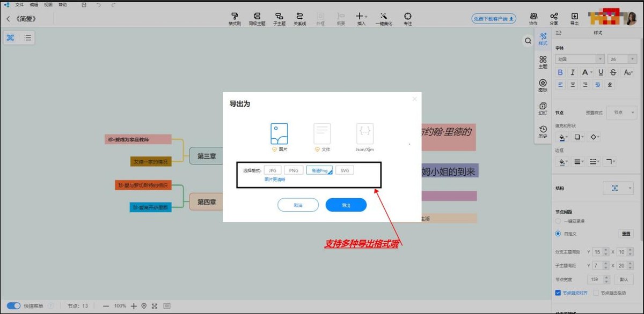Viewport: 644px width, 314px height.
Task: Insert a relationship line (关系线)
Action: click(299, 19)
